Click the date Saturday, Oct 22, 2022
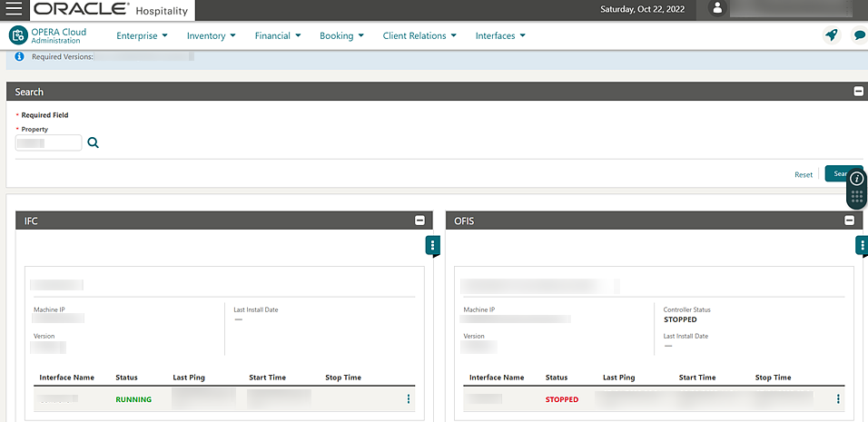 (x=642, y=9)
